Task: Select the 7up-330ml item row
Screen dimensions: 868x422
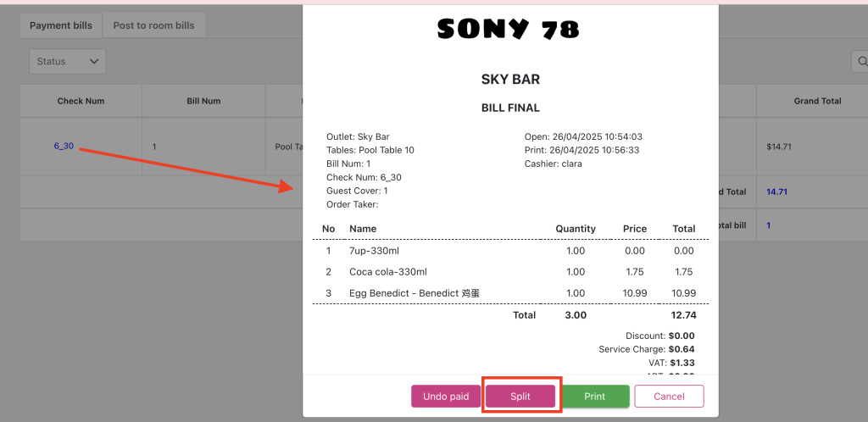Action: coord(510,251)
